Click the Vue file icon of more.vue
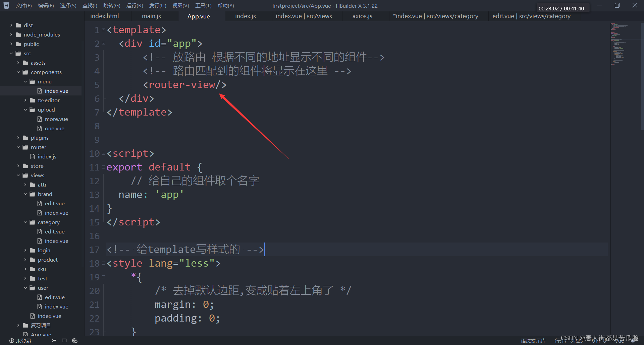 coord(40,119)
